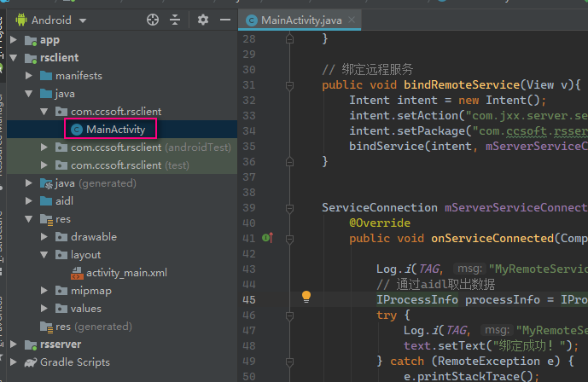Expand the manifests folder
The height and width of the screenshot is (382, 588).
(28, 76)
